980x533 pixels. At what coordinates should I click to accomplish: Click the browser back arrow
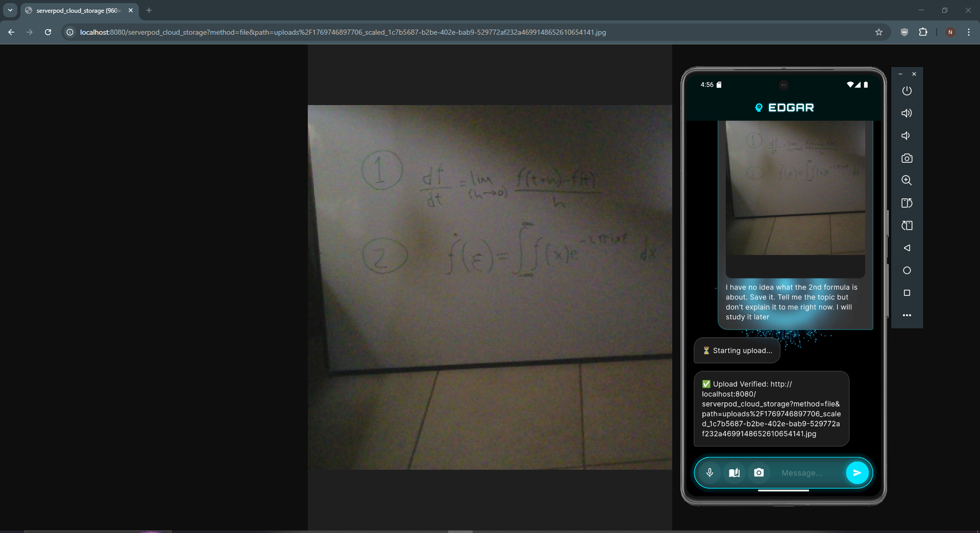click(11, 32)
